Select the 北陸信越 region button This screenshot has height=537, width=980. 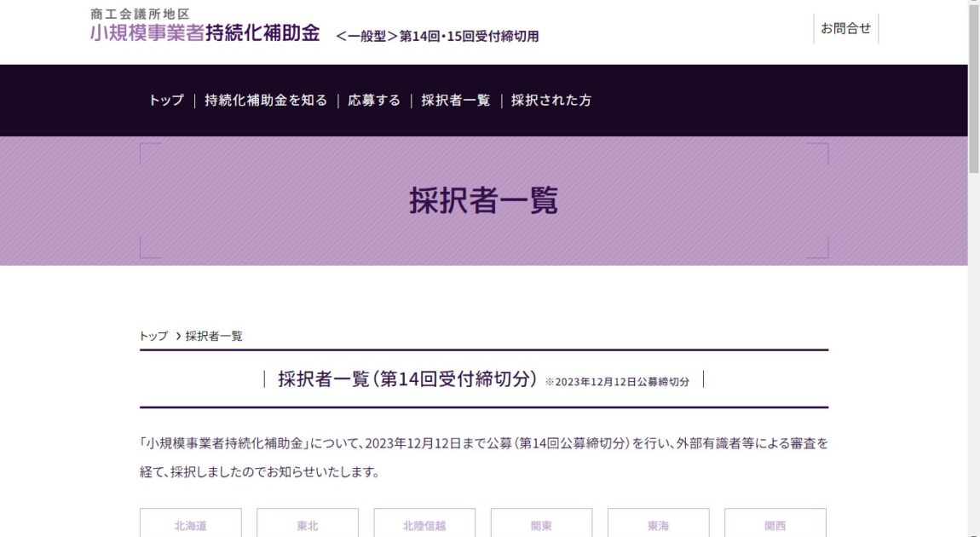pos(423,525)
